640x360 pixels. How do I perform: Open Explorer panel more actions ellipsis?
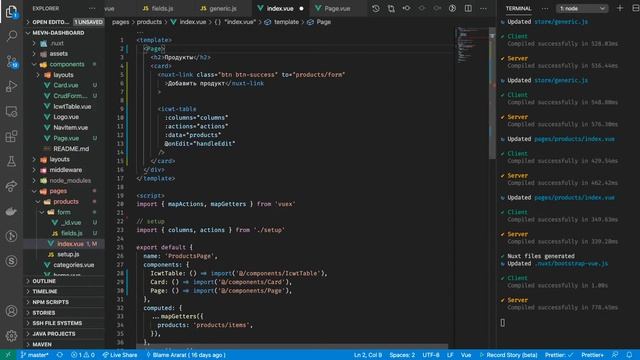92,8
